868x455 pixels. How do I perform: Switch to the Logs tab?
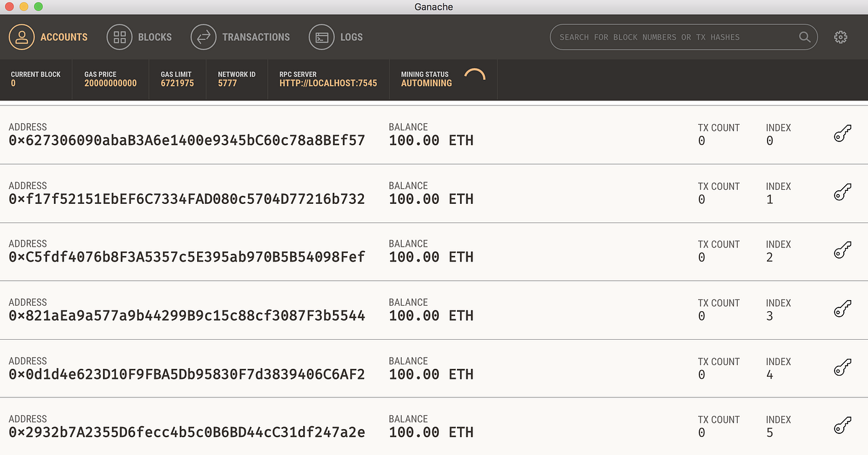[x=335, y=37]
